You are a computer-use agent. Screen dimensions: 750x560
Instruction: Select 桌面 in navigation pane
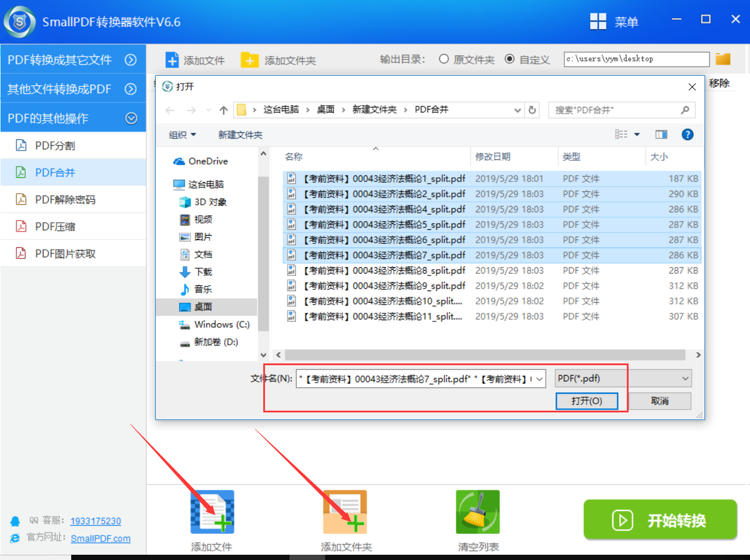tap(207, 307)
